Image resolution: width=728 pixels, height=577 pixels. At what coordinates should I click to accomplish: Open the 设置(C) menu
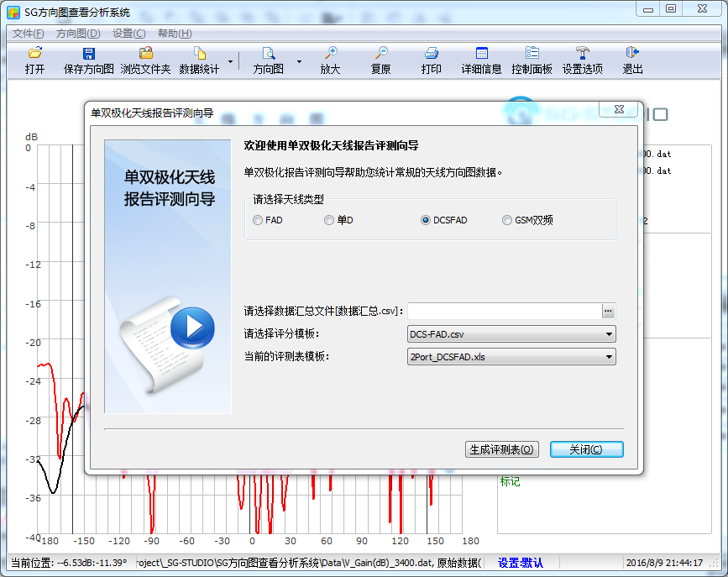pyautogui.click(x=128, y=34)
